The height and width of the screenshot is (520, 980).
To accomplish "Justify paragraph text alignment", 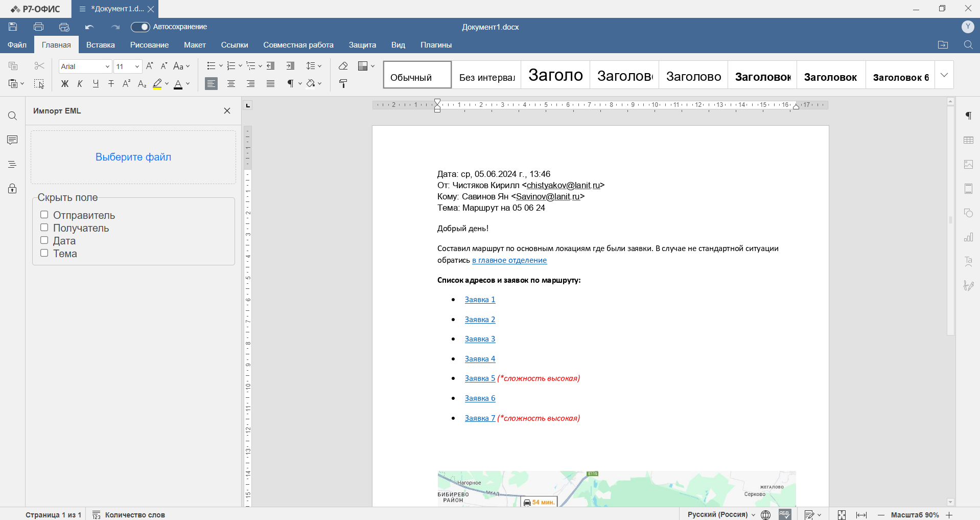I will (270, 84).
